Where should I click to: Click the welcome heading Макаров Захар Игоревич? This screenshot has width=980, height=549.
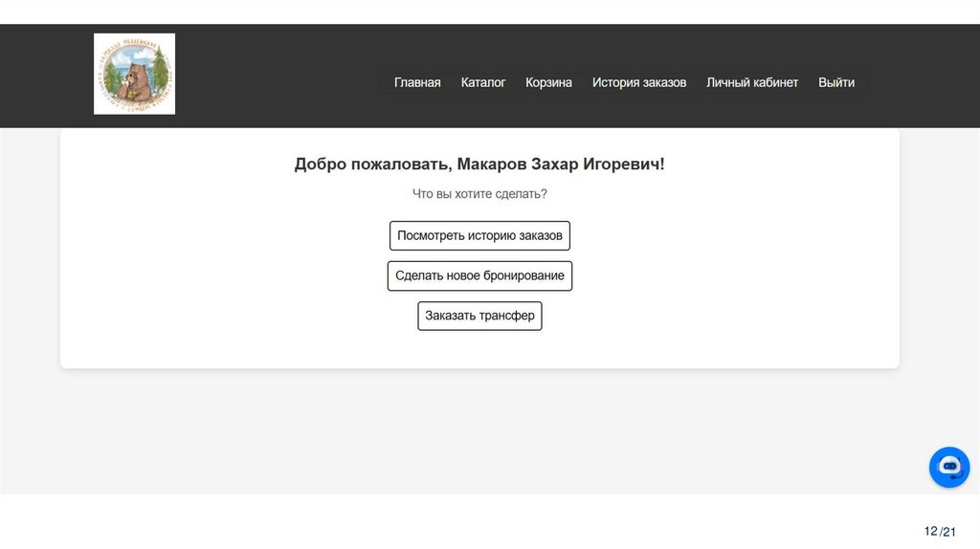click(x=479, y=164)
